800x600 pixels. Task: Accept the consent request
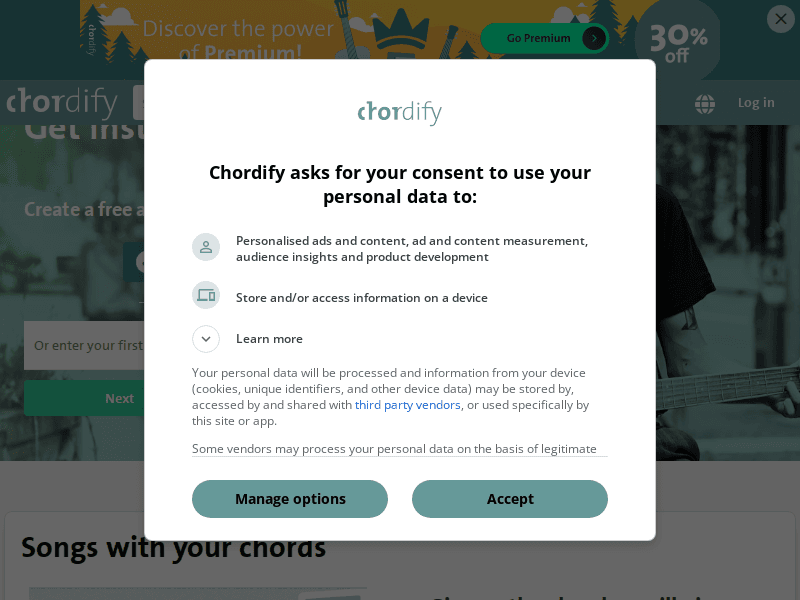tap(510, 499)
